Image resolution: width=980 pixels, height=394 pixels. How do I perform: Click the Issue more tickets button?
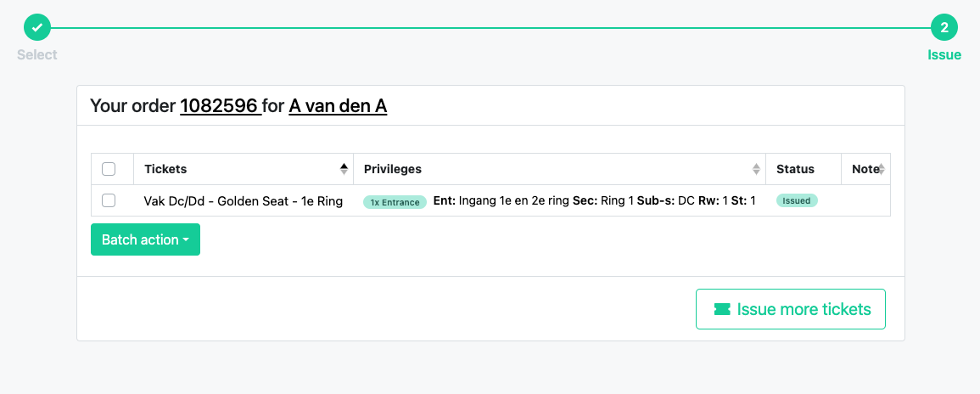[x=791, y=309]
